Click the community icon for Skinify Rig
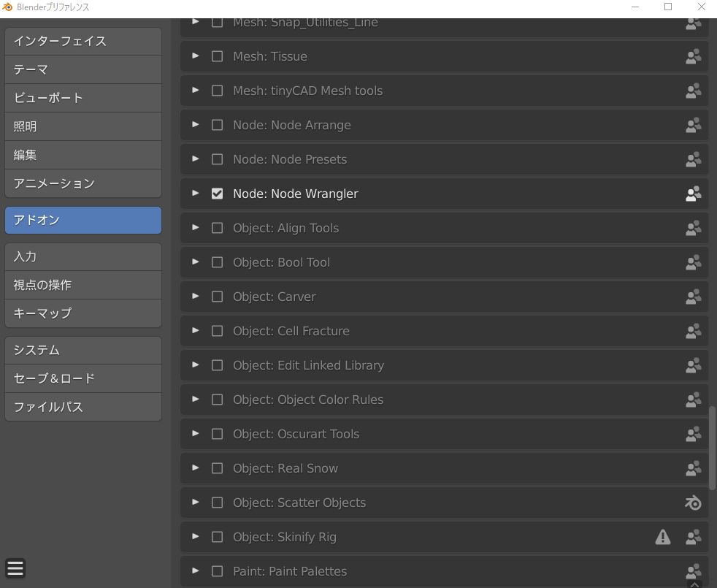 [693, 537]
